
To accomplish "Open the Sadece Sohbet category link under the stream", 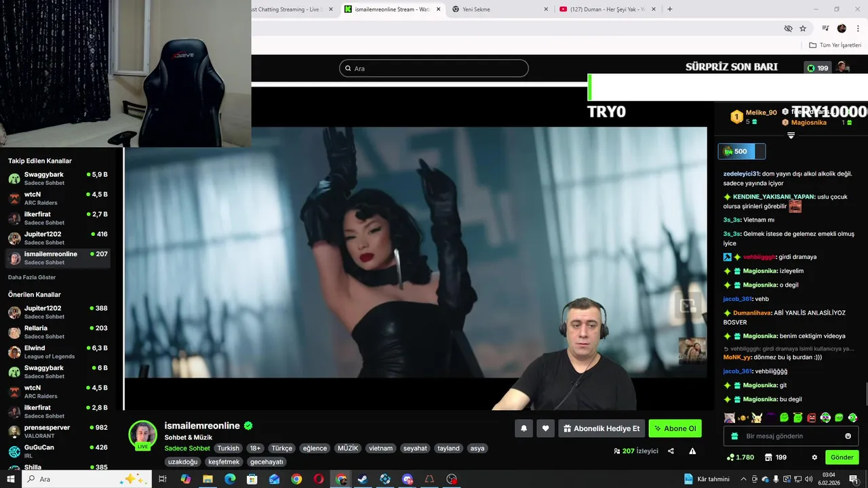I will 187,448.
